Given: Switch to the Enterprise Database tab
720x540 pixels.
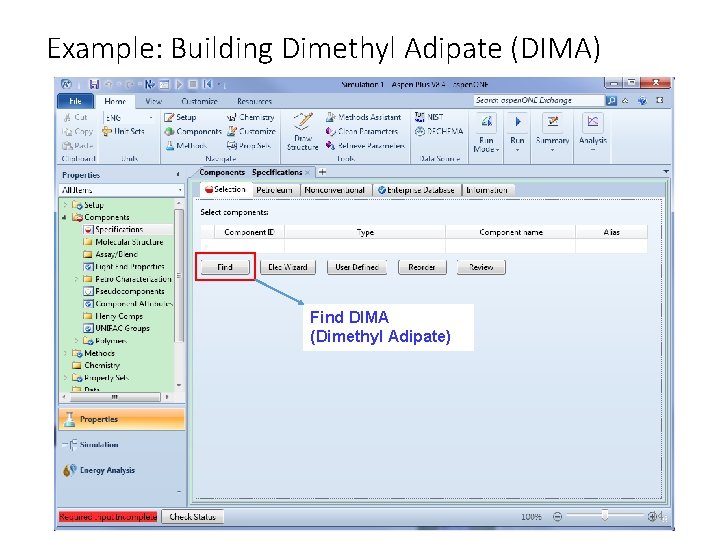Looking at the screenshot, I should pyautogui.click(x=416, y=190).
